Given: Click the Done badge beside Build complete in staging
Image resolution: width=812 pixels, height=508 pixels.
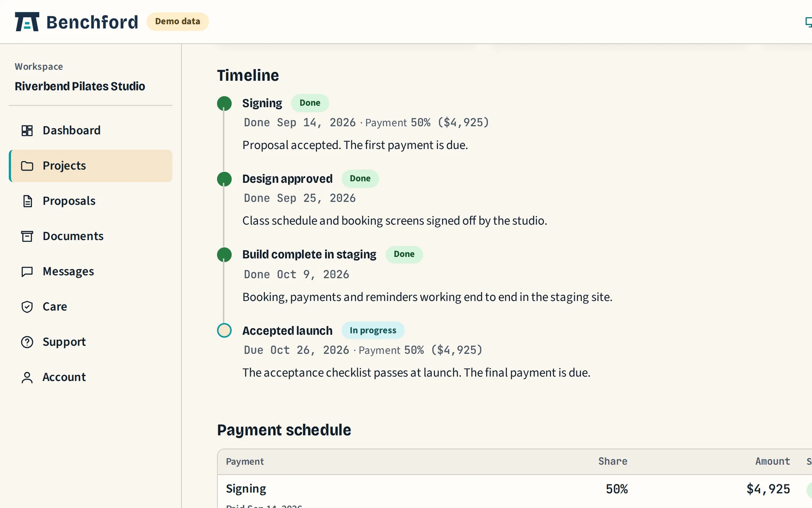Looking at the screenshot, I should 404,254.
